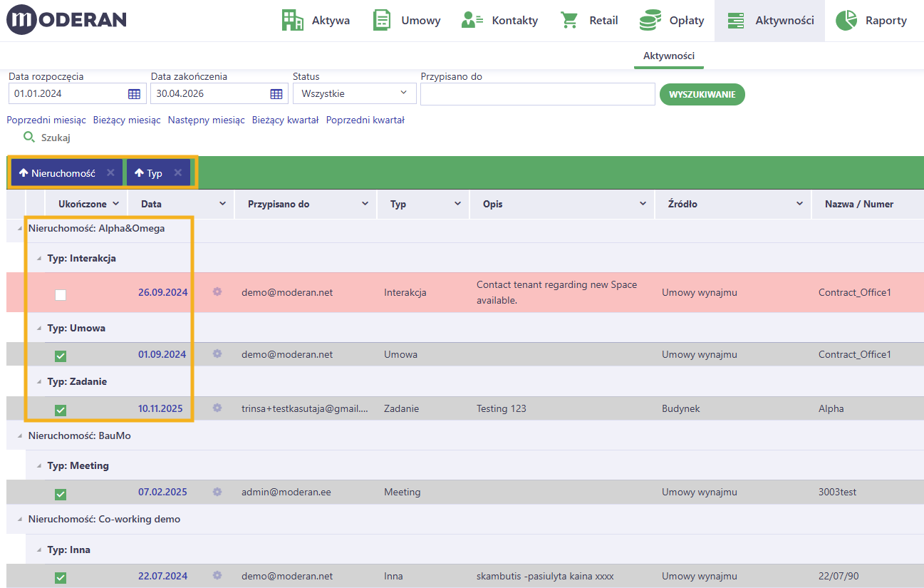Open the Retail shopping cart icon
The height and width of the screenshot is (588, 924).
click(x=569, y=20)
